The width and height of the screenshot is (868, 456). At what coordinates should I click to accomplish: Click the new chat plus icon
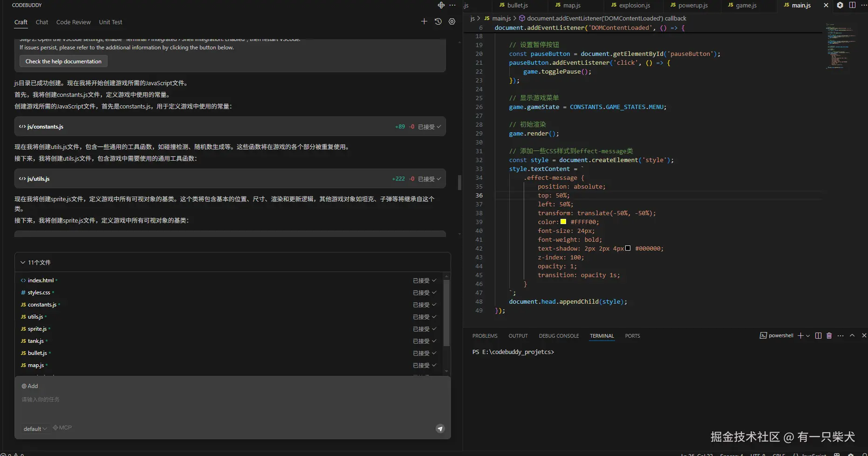point(424,21)
